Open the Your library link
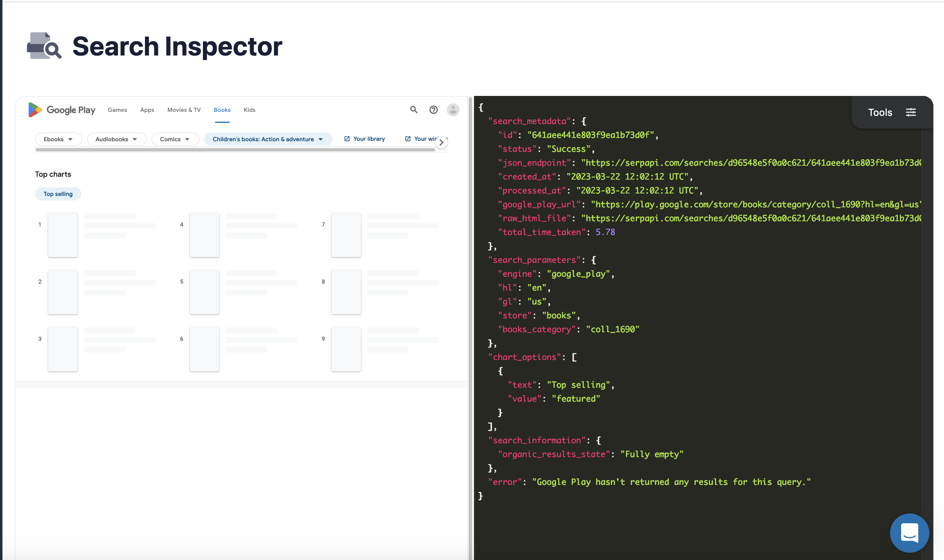Image resolution: width=944 pixels, height=560 pixels. [368, 138]
